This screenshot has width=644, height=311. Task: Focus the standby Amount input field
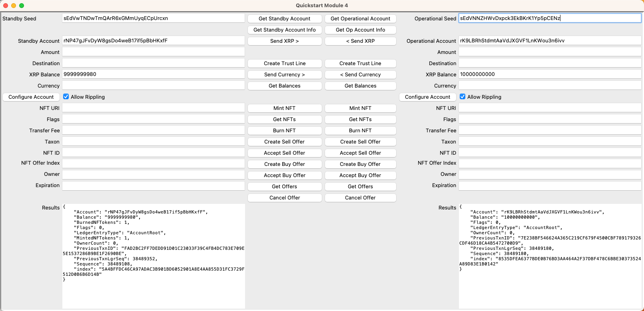(153, 52)
